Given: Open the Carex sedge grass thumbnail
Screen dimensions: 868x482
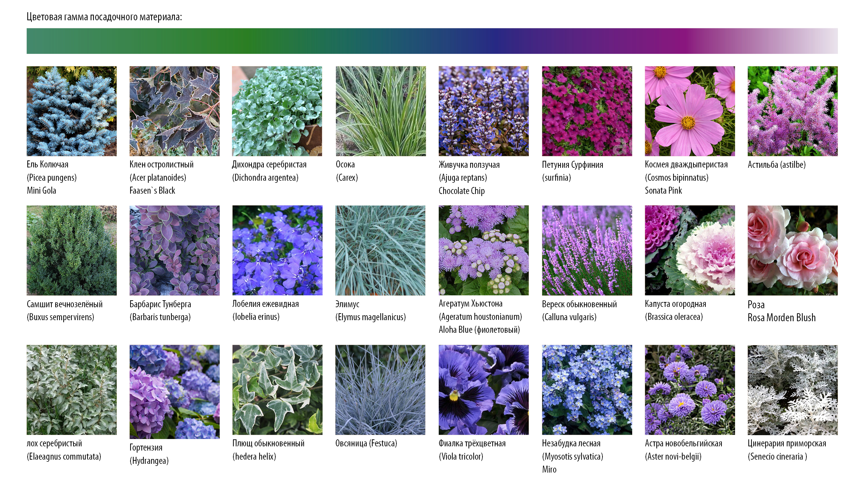Looking at the screenshot, I should (381, 111).
